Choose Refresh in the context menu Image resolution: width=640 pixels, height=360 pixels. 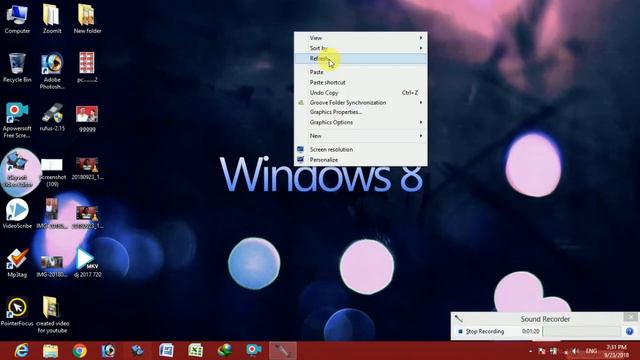tap(361, 58)
